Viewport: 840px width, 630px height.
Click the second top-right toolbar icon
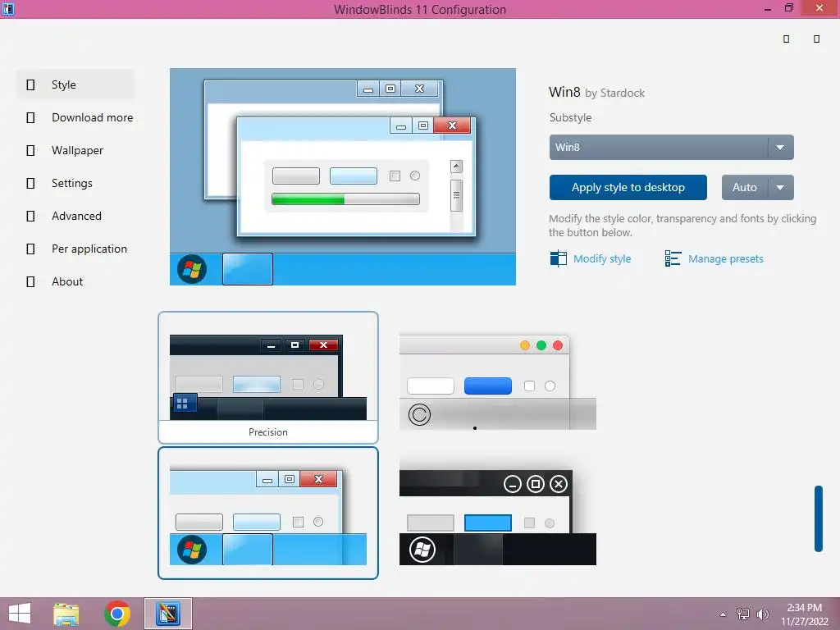(816, 39)
